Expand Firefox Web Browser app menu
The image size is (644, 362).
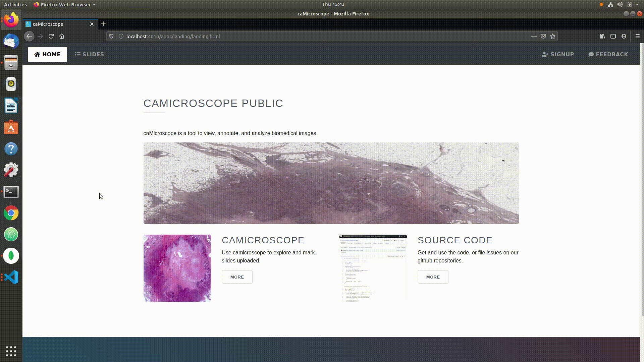tap(65, 4)
